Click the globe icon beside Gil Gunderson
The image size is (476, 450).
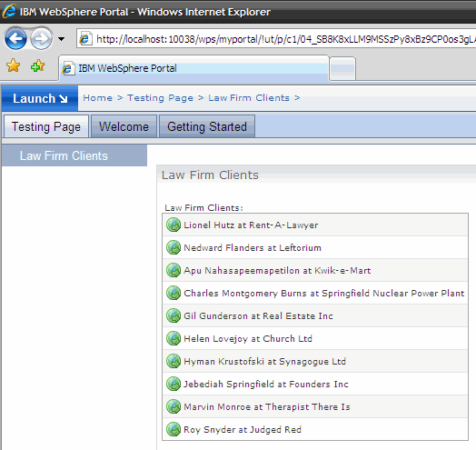coord(174,315)
